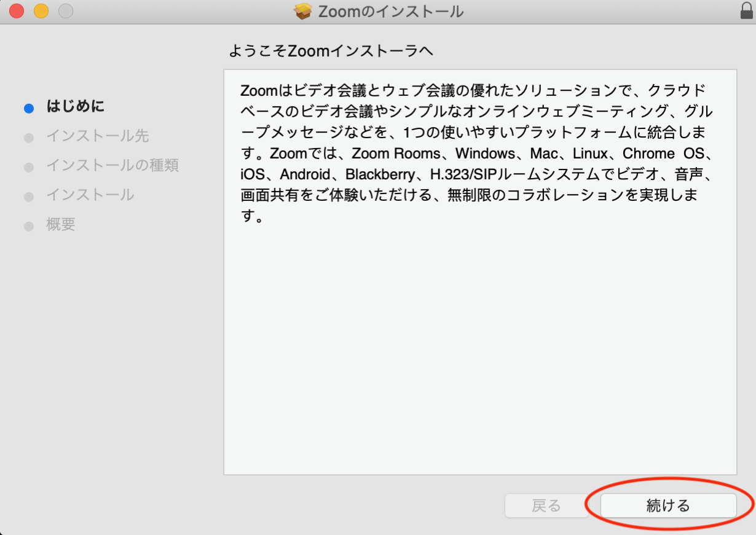Select the はじめに step in the sidebar
The image size is (756, 535).
(76, 106)
